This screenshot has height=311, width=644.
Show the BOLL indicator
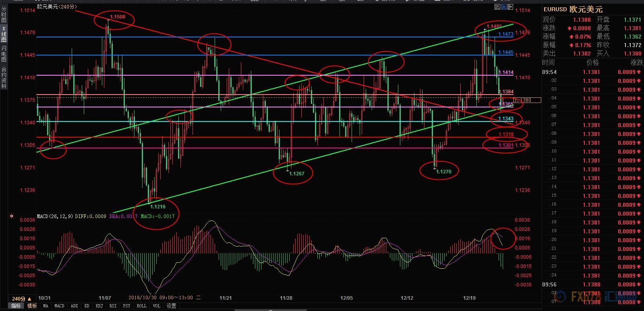(x=141, y=306)
